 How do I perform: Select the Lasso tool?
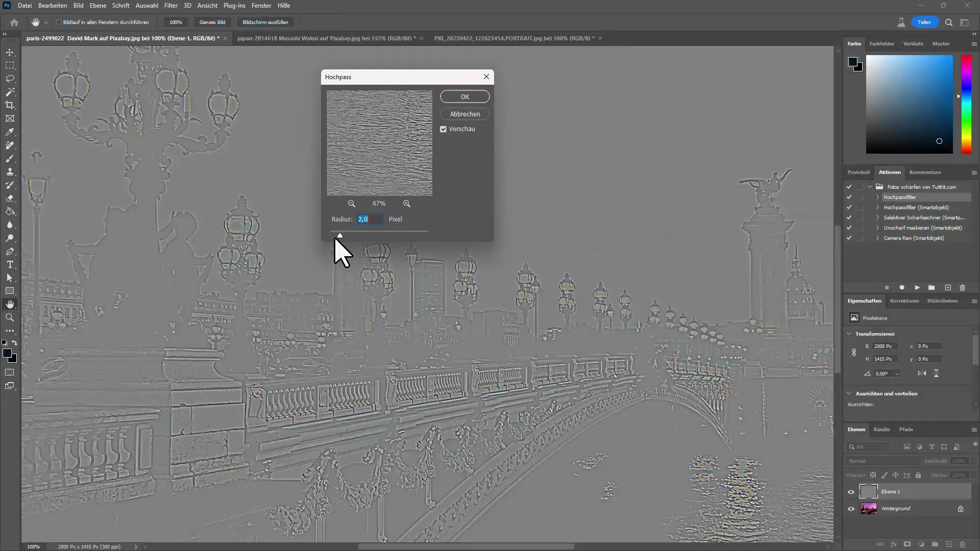pyautogui.click(x=10, y=79)
